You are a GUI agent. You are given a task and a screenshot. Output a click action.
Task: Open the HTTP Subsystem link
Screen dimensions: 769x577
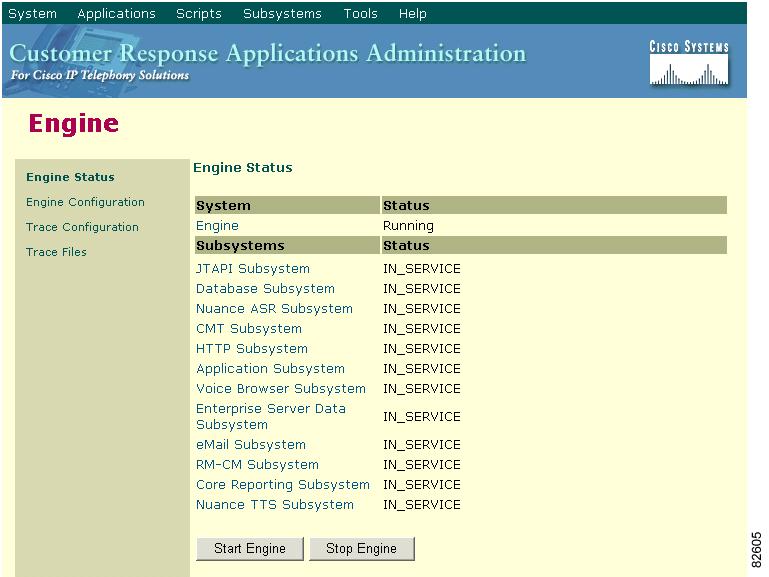pyautogui.click(x=252, y=349)
